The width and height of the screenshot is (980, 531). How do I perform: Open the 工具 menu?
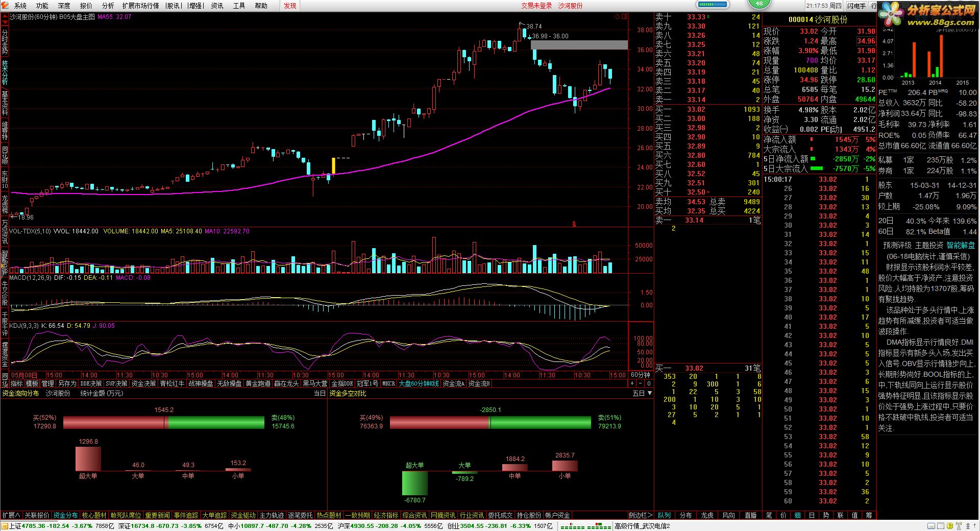tap(239, 6)
